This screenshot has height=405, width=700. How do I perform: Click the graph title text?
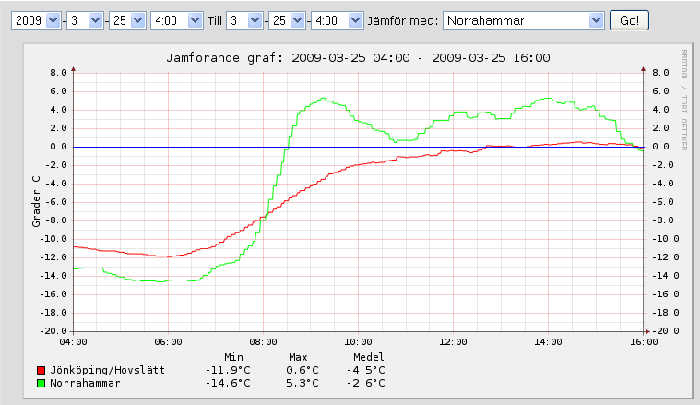(357, 58)
